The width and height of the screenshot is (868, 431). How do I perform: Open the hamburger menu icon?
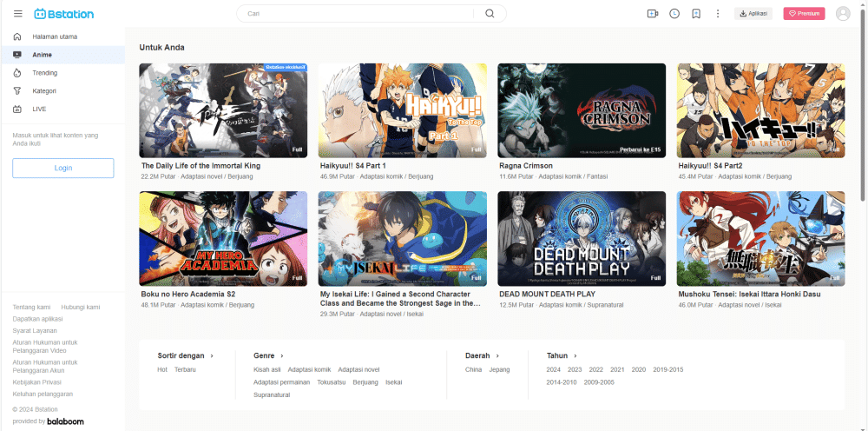(17, 14)
